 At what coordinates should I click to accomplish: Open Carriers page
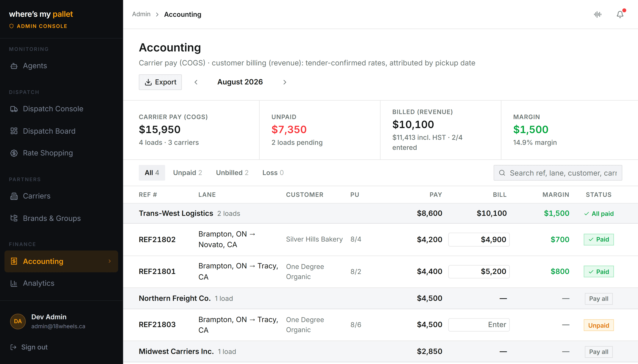pos(61,196)
